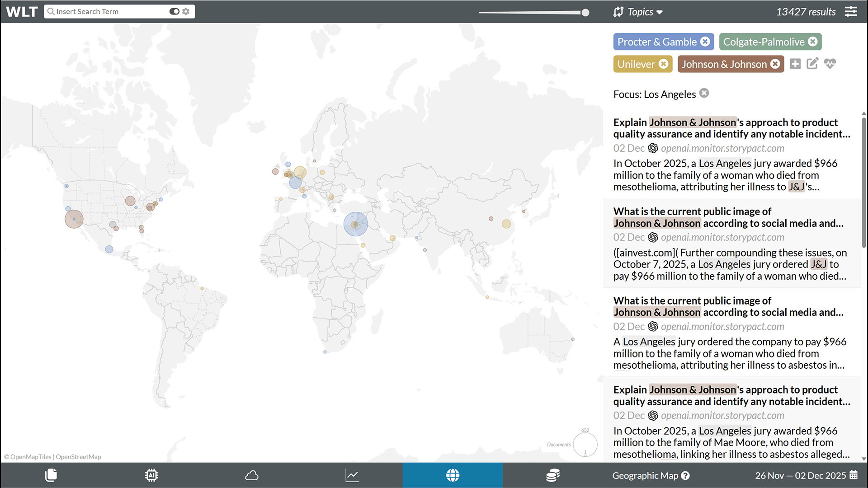The image size is (868, 488).
Task: Open the Documents view icon
Action: click(51, 475)
